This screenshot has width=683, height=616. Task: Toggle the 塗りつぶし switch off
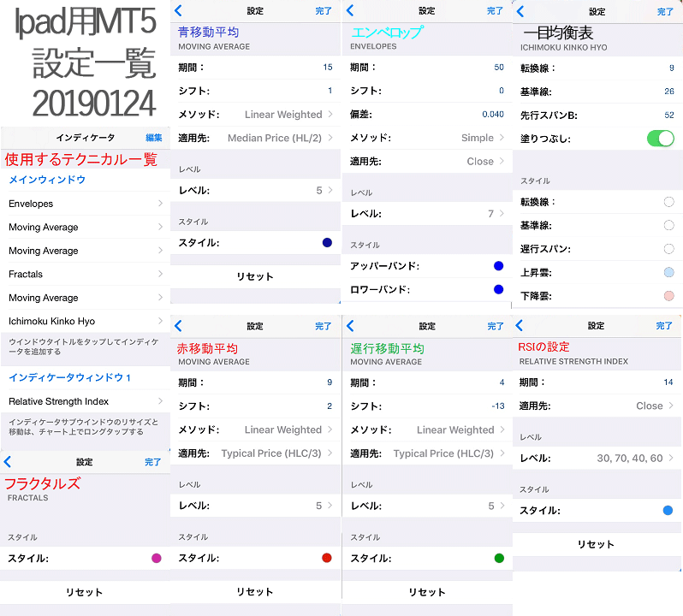coord(661,139)
